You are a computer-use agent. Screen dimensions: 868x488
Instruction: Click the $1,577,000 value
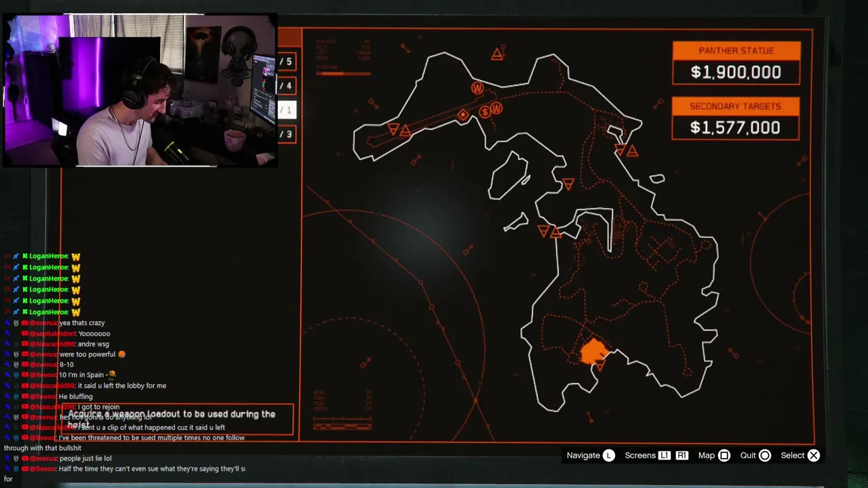pos(735,128)
